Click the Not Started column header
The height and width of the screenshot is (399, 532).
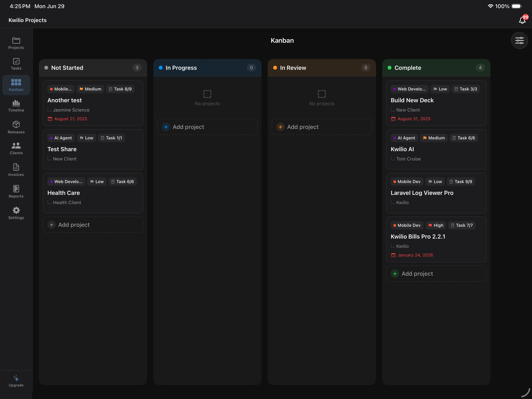[93, 68]
